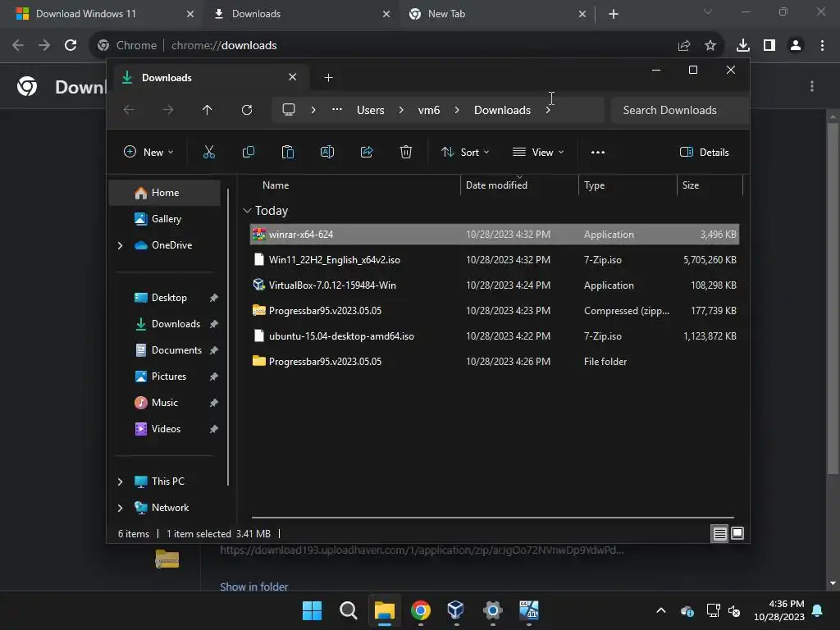The image size is (840, 630).
Task: Click the monitor icon in the address breadcrumb
Action: pos(289,110)
